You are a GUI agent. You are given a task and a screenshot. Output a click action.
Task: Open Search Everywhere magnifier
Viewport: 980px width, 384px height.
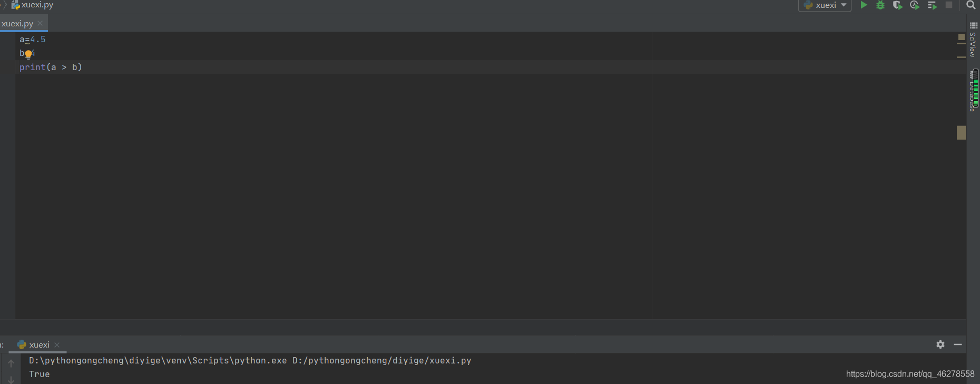point(971,5)
